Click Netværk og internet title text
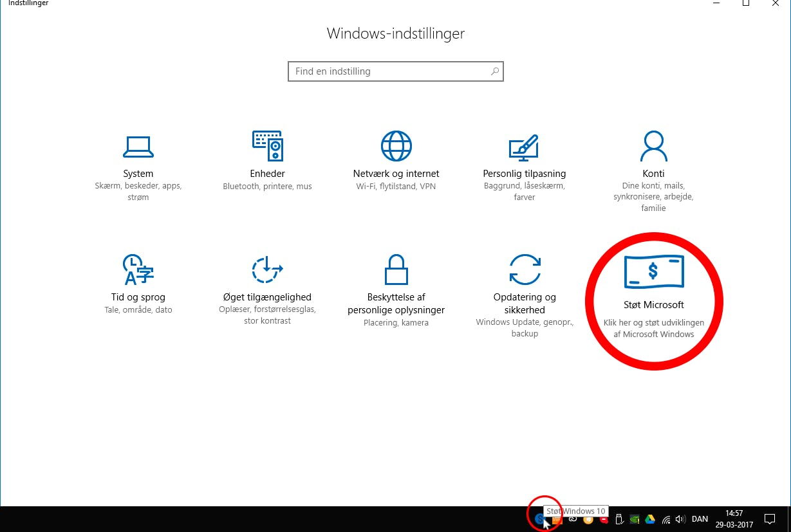Viewport: 791px width, 532px height. click(396, 174)
